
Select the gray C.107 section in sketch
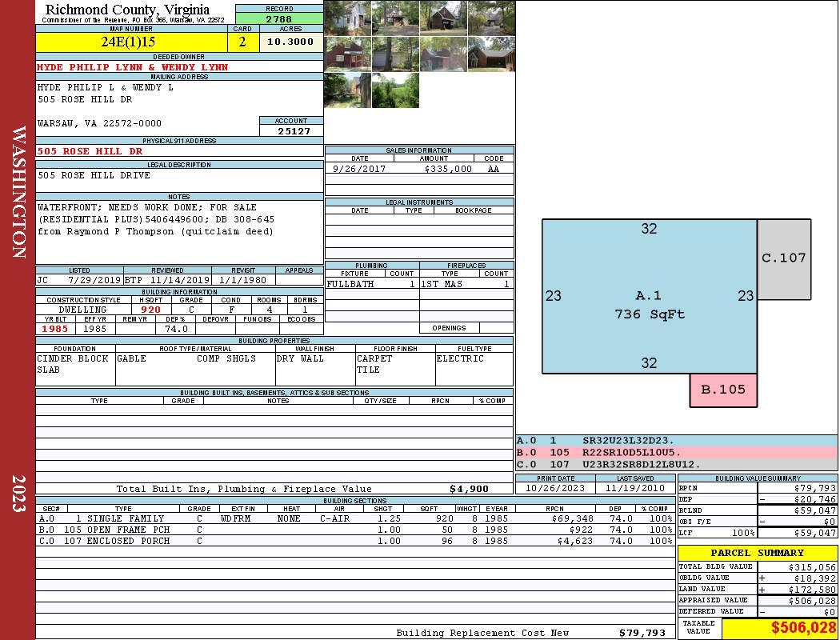coord(783,258)
